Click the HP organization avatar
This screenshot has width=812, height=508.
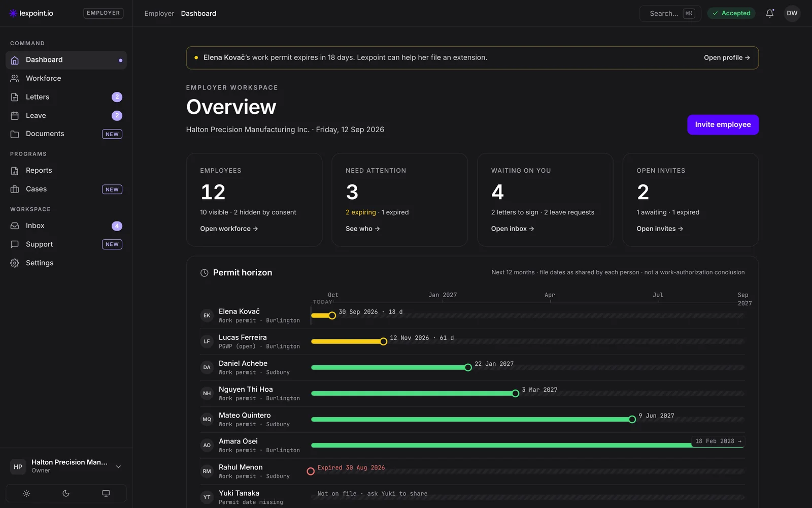[x=18, y=466]
